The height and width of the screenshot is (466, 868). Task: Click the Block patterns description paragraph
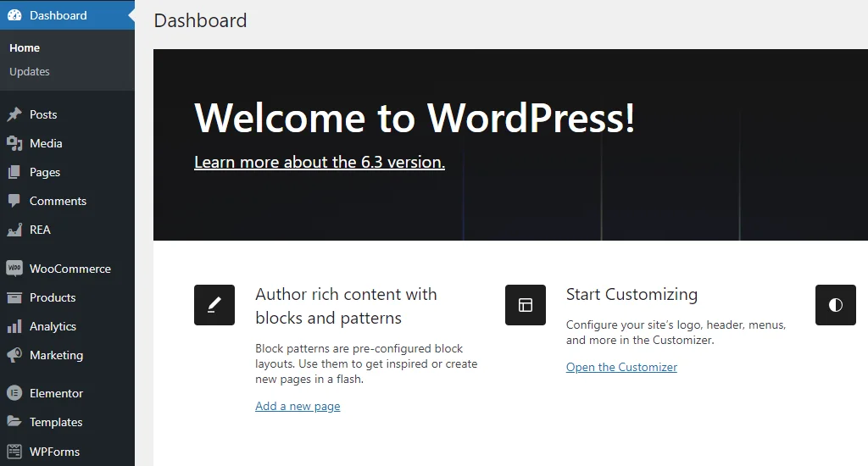tap(366, 363)
